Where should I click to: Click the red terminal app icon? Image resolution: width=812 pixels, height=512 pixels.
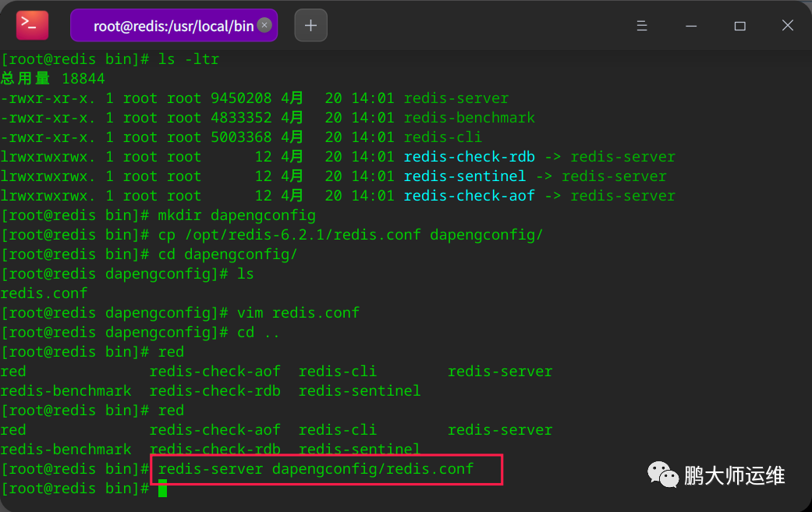(x=32, y=25)
